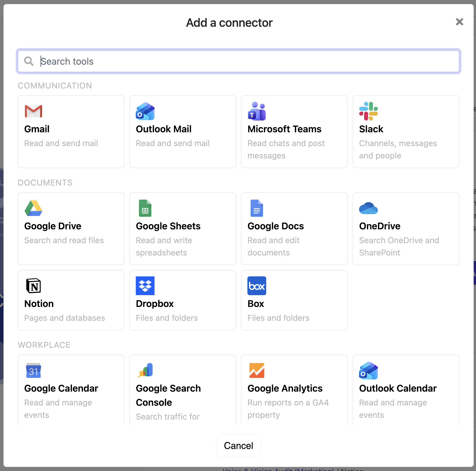Click the magnifying glass search icon
Image resolution: width=476 pixels, height=471 pixels.
pos(29,61)
